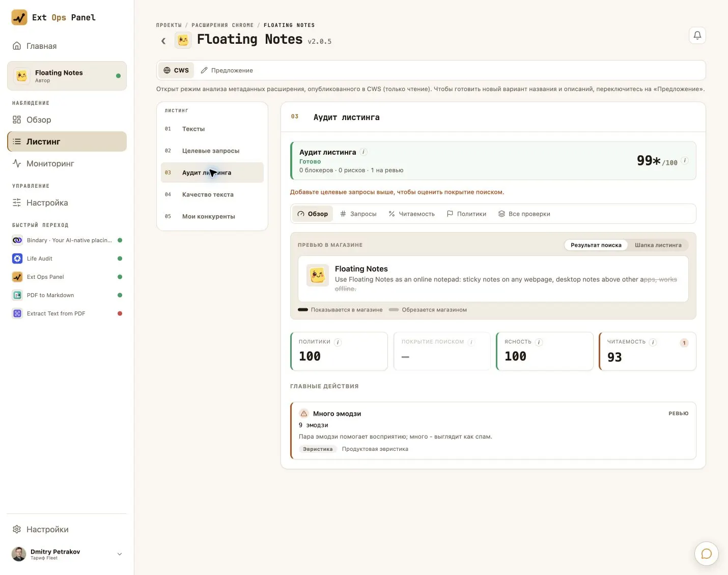728x575 pixels.
Task: Click the Bindary extension icon in quick jump
Action: pyautogui.click(x=17, y=240)
